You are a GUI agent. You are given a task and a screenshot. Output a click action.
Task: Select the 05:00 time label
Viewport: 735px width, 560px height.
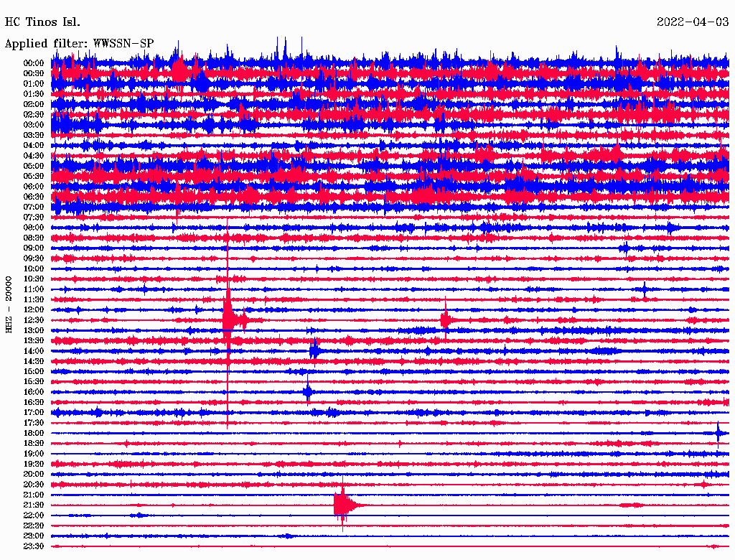coord(34,166)
